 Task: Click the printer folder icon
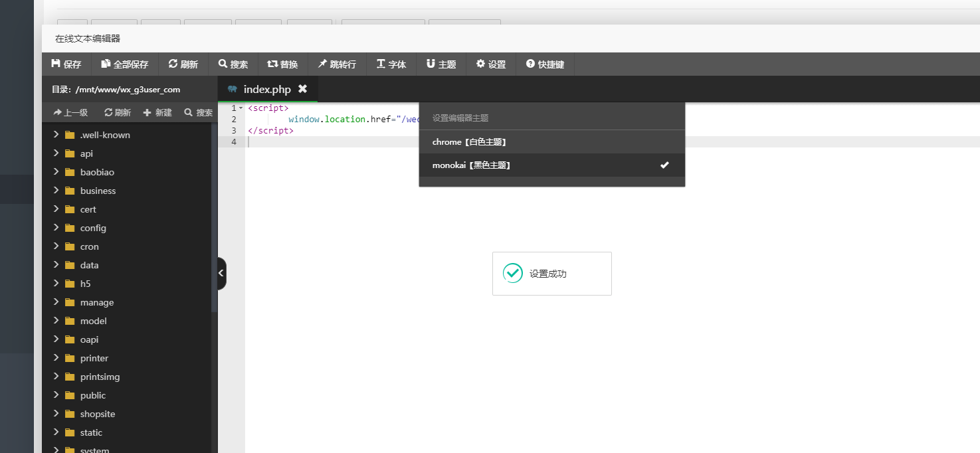click(70, 358)
